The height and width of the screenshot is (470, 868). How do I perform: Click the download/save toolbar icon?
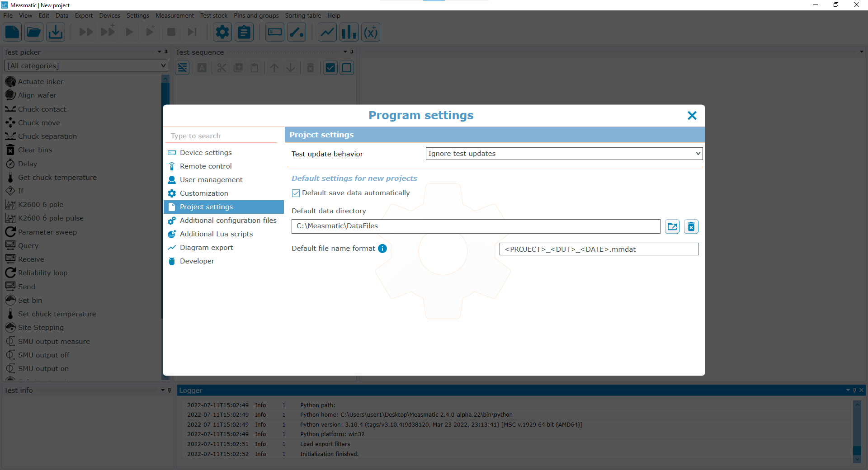[56, 32]
